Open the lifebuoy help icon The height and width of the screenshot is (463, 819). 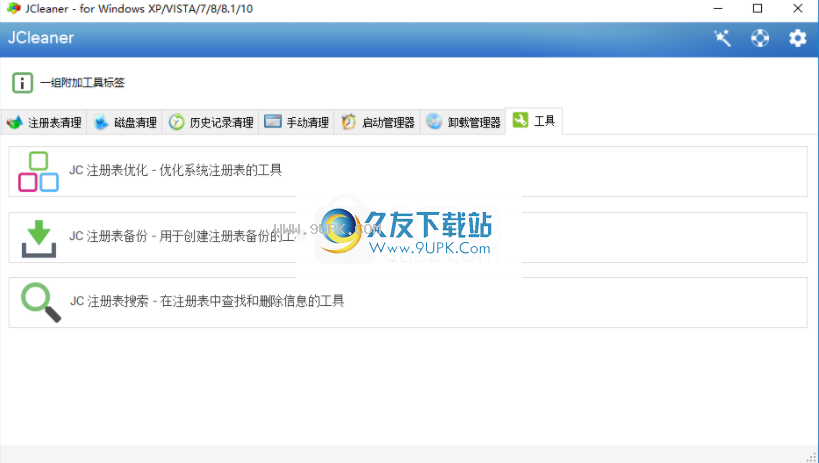click(760, 38)
